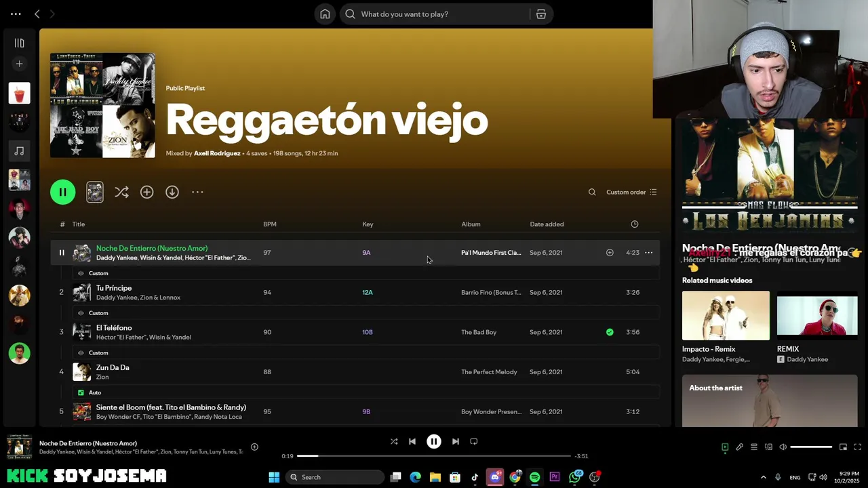Screen dimensions: 868x488
Task: Toggle the green saved check on El Teléfono
Action: click(x=610, y=332)
